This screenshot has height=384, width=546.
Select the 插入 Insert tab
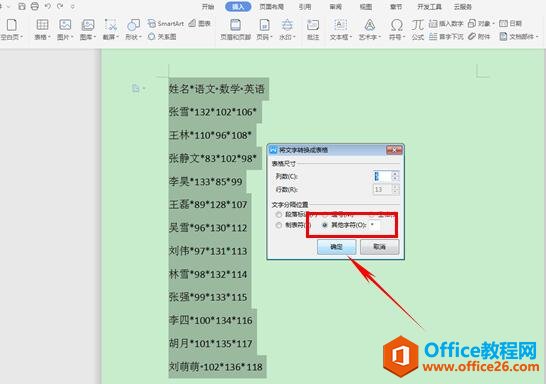238,7
